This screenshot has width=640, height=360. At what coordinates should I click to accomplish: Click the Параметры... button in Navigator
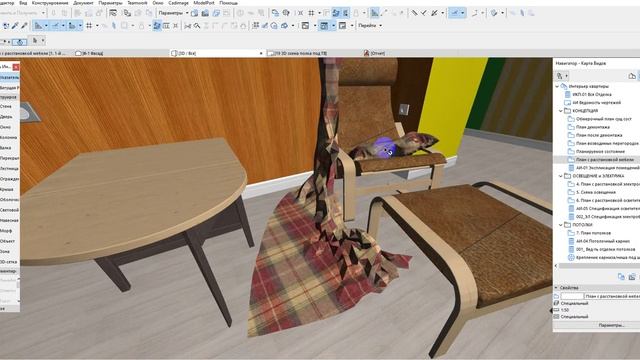pos(611,325)
